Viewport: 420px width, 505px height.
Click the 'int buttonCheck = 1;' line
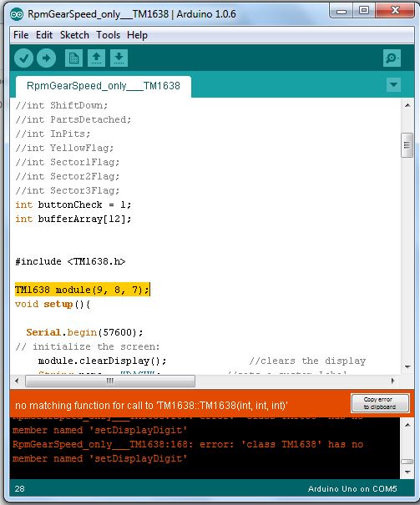73,205
